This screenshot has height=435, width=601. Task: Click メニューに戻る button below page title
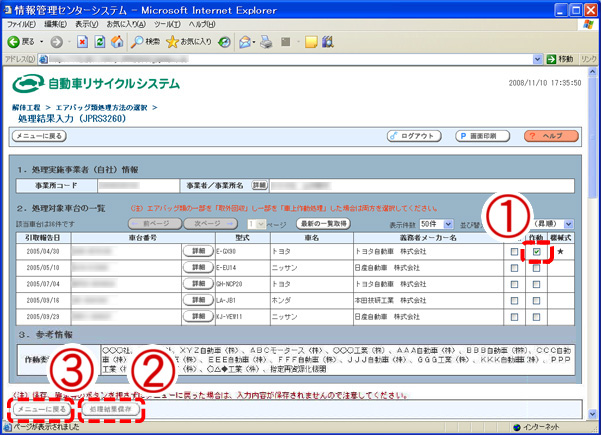(x=39, y=136)
